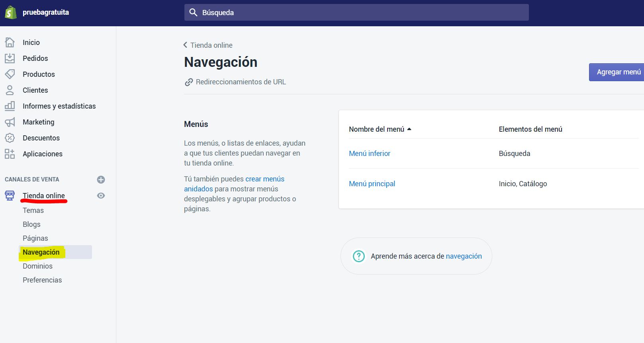Open Preferencias under Tienda online

(42, 280)
